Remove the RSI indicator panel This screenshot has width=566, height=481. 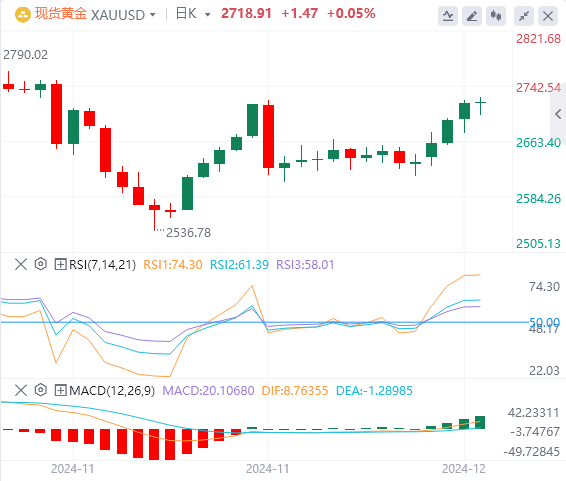(21, 264)
